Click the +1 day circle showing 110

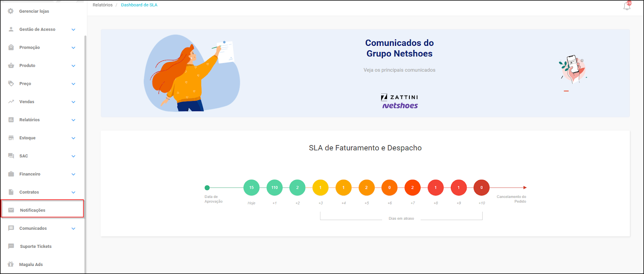click(275, 187)
